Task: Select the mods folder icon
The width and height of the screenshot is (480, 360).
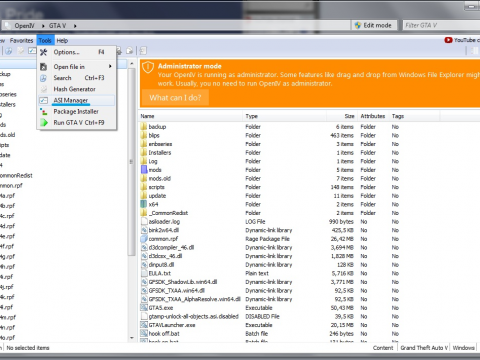Action: pyautogui.click(x=144, y=170)
